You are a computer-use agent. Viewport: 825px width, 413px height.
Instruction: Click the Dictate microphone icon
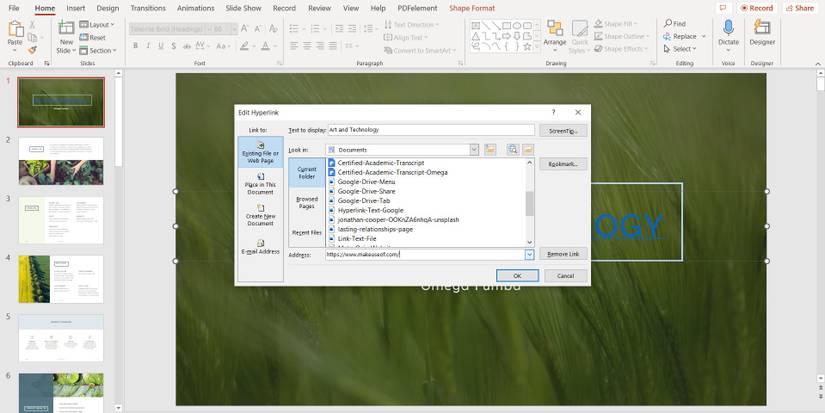(x=729, y=28)
